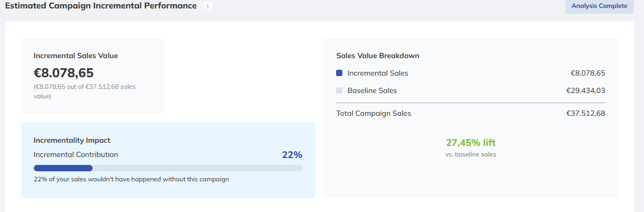Click the green 27,45% lift figure
Screen dimensions: 644x212
click(470, 143)
